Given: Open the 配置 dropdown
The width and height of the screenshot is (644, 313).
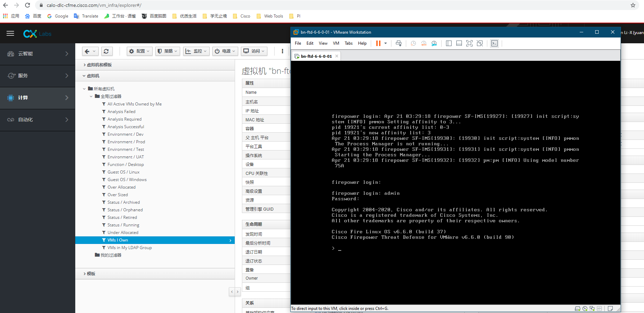Looking at the screenshot, I should coord(140,51).
